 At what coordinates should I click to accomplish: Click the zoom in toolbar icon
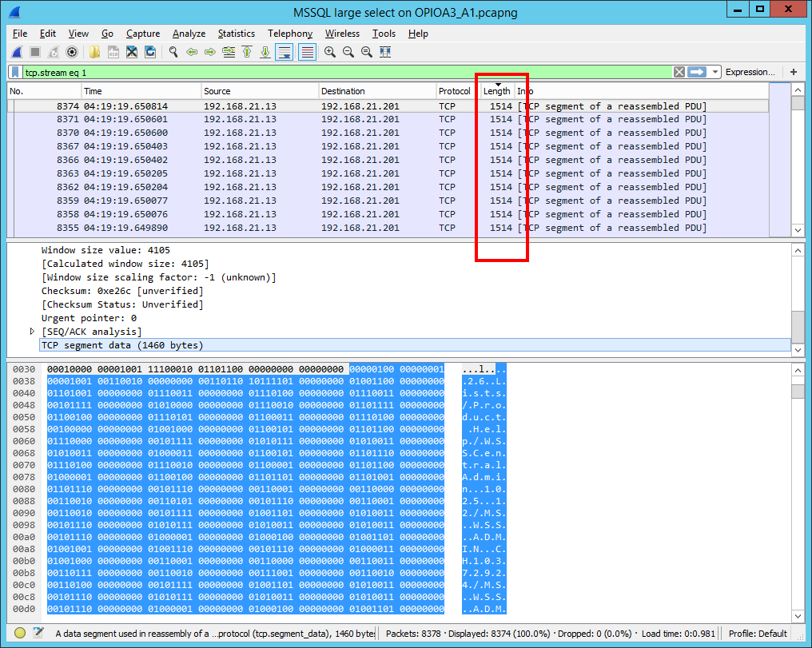click(x=329, y=52)
